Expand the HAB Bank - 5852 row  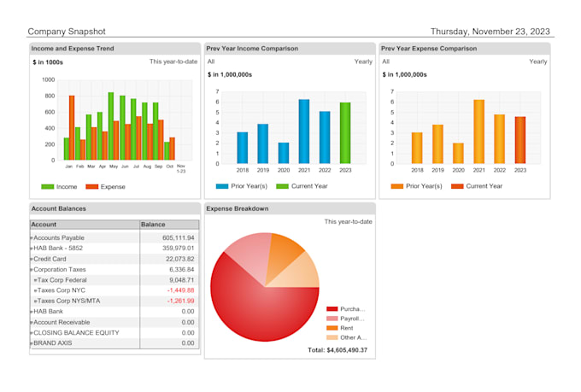click(32, 249)
